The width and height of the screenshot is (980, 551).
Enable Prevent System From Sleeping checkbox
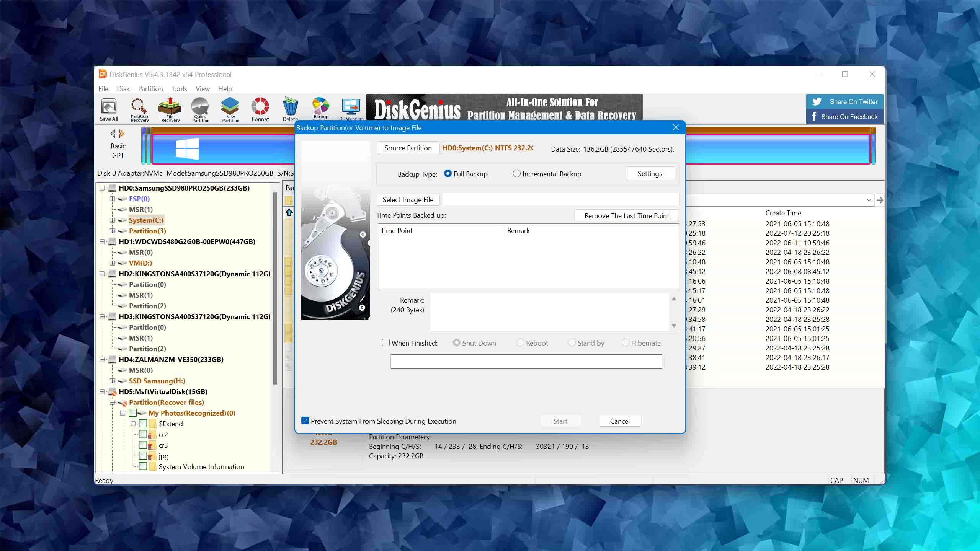[304, 421]
